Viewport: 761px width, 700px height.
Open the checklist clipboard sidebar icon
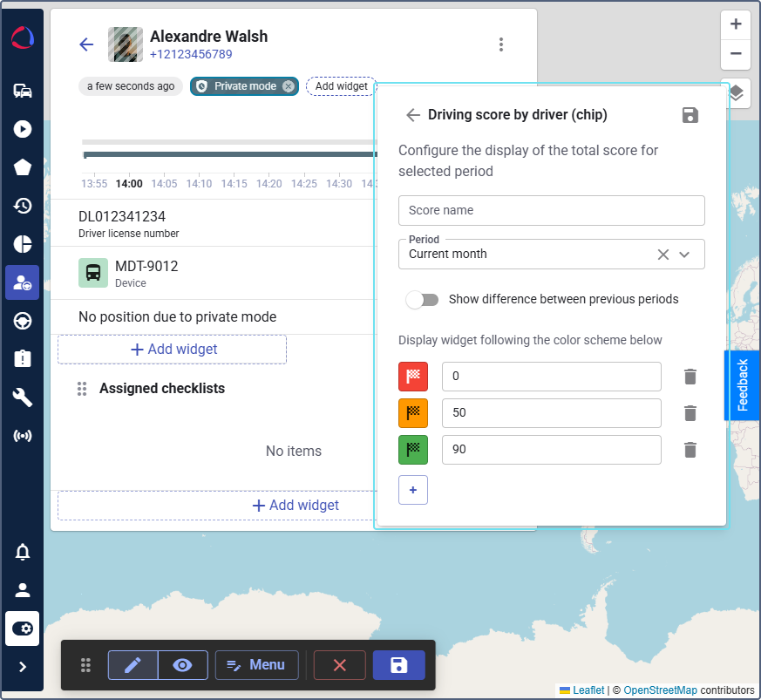(x=23, y=359)
